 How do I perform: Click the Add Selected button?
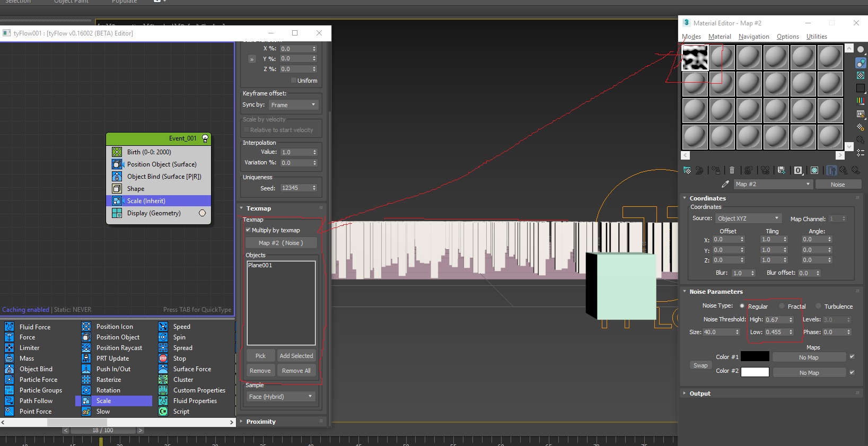pyautogui.click(x=296, y=356)
